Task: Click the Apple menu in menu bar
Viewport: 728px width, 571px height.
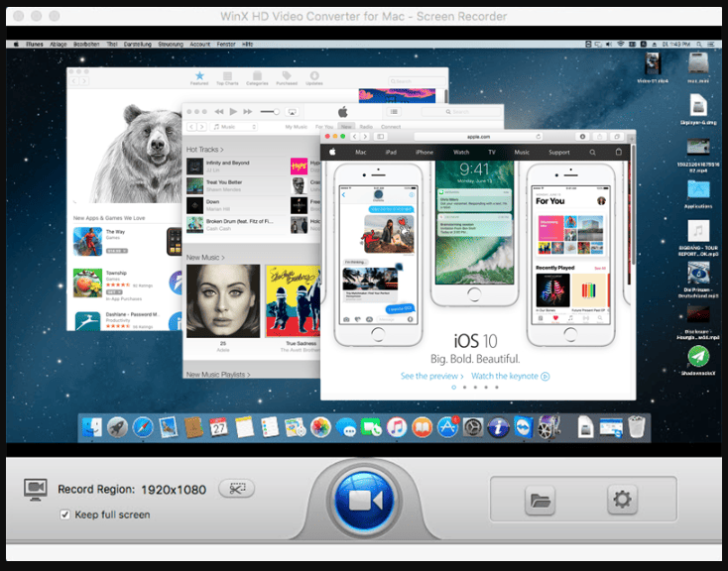Action: [16, 44]
